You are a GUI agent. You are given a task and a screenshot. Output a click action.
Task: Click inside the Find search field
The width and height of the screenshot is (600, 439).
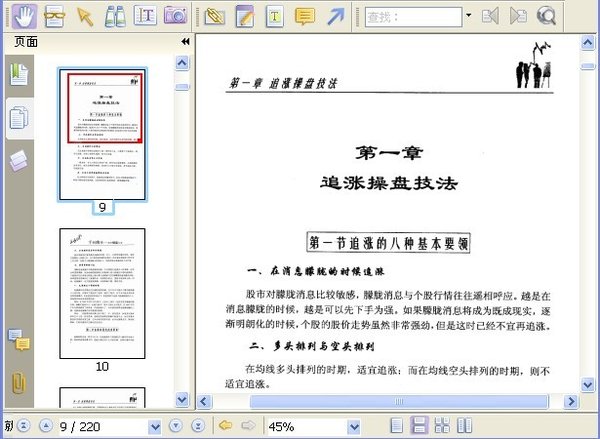pyautogui.click(x=413, y=17)
